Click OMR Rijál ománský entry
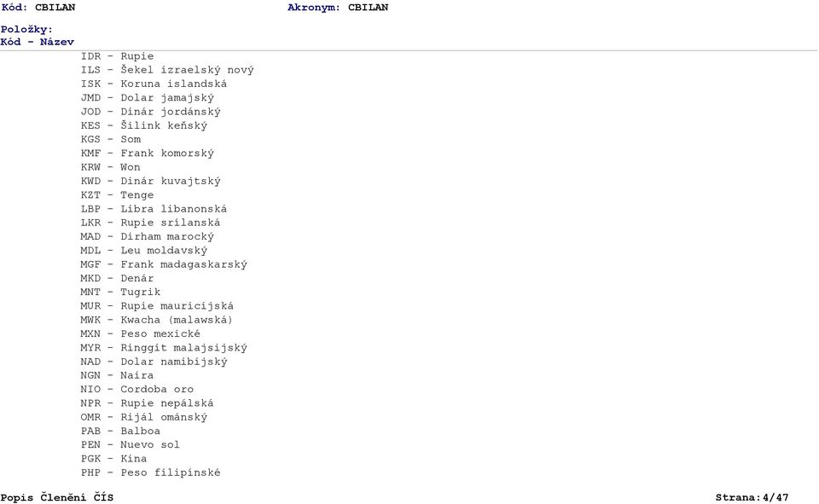The height and width of the screenshot is (504, 819). coord(143,417)
